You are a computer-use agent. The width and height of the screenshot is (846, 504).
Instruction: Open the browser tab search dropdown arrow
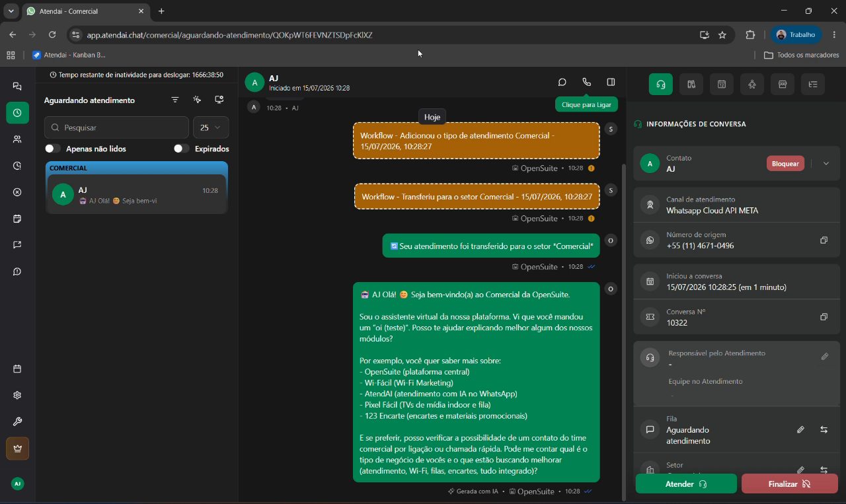(x=11, y=11)
